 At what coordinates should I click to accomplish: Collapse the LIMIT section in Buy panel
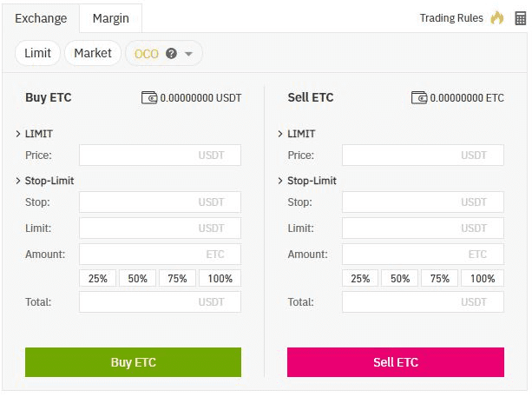tap(19, 134)
